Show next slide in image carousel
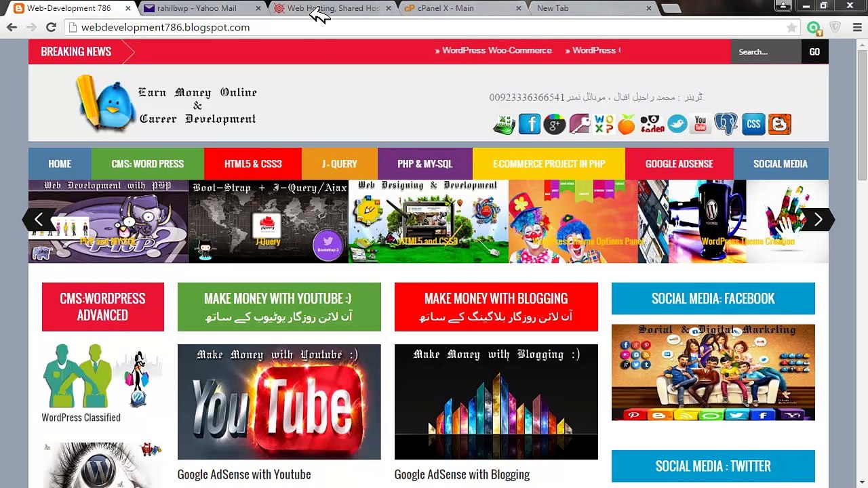The height and width of the screenshot is (488, 868). pyautogui.click(x=818, y=219)
